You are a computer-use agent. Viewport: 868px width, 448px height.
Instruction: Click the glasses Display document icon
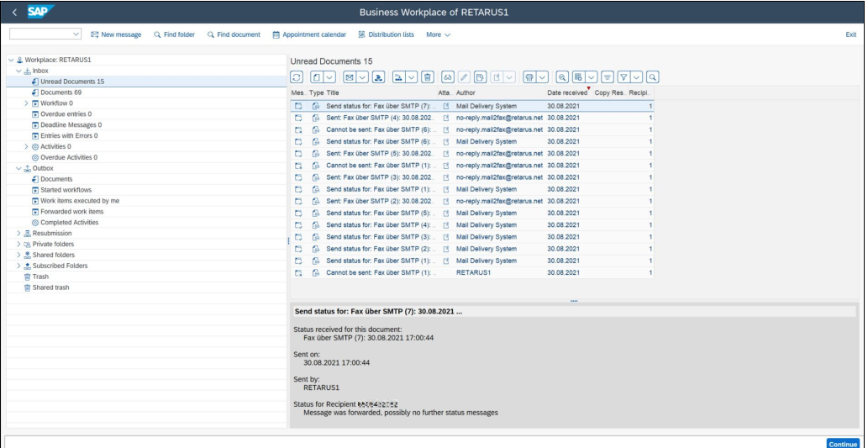449,78
